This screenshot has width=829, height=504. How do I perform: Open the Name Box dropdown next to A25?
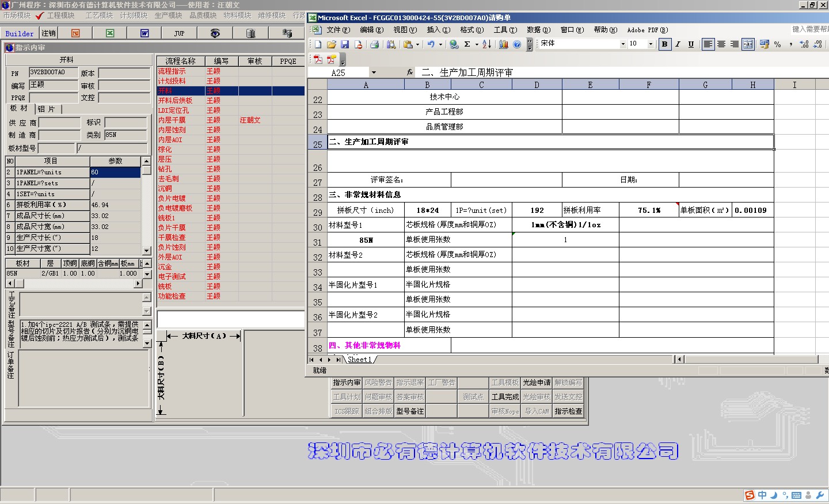374,72
